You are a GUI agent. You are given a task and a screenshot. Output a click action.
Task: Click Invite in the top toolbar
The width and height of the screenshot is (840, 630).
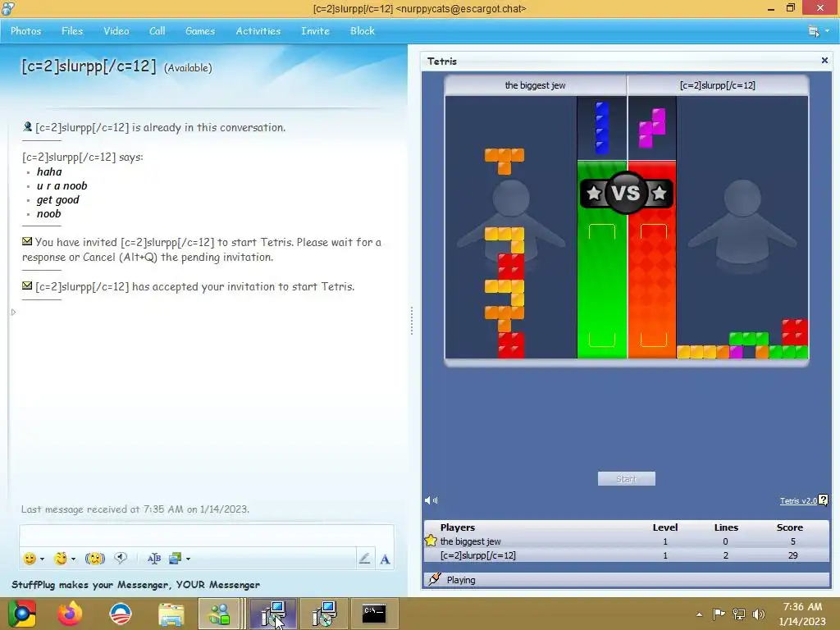tap(315, 31)
